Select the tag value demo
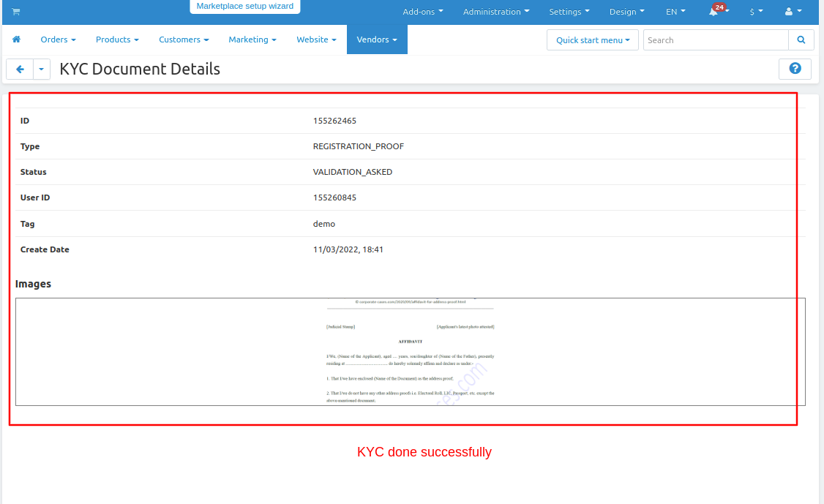The image size is (824, 504). [324, 224]
